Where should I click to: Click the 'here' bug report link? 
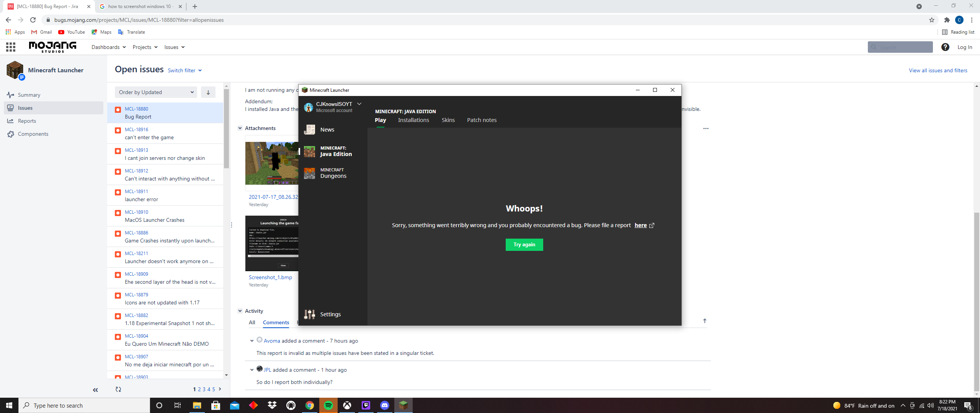click(640, 225)
